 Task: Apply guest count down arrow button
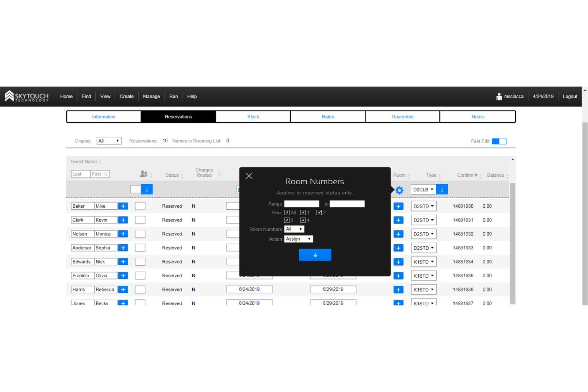tap(147, 189)
